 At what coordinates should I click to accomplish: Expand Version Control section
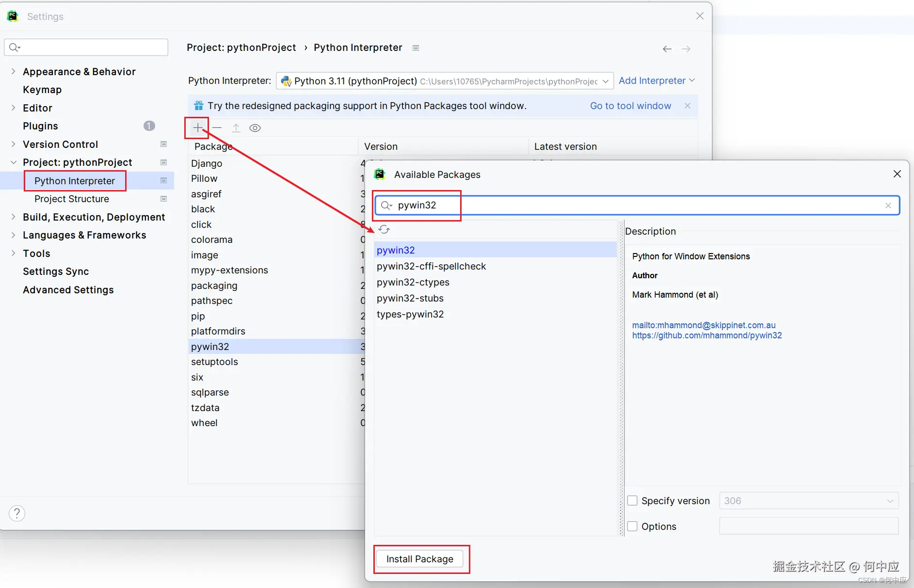tap(13, 144)
